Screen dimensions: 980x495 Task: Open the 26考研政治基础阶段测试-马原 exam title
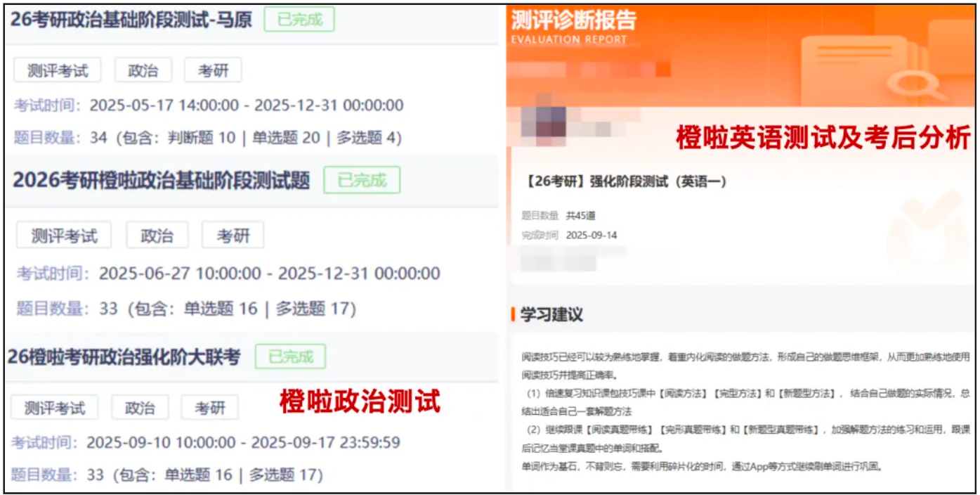[x=131, y=20]
